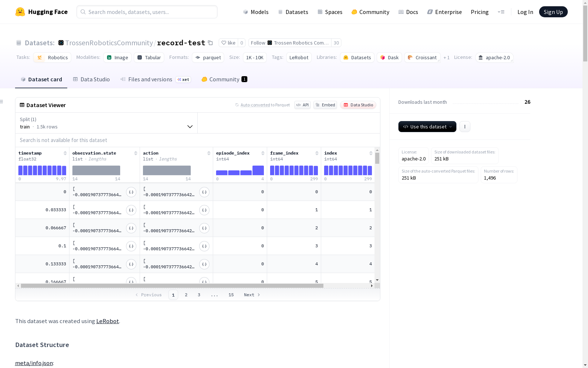Switch to the Files and versions tab
This screenshot has width=588, height=368.
pyautogui.click(x=155, y=79)
